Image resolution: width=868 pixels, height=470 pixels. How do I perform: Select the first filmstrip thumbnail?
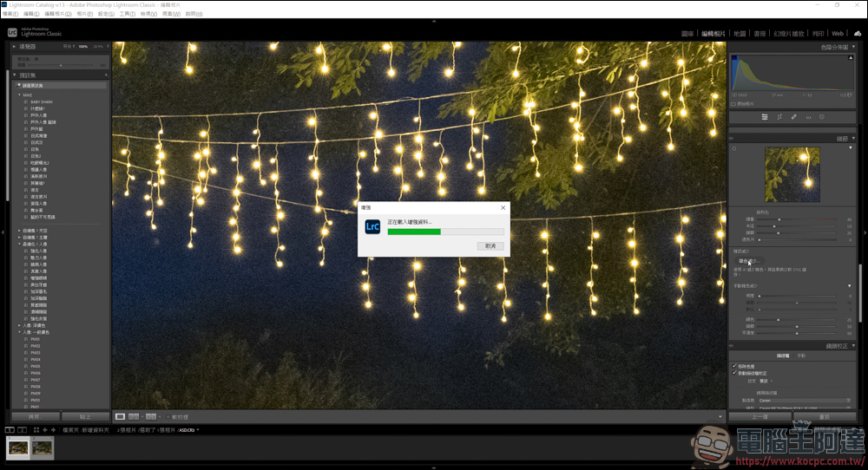tap(18, 447)
